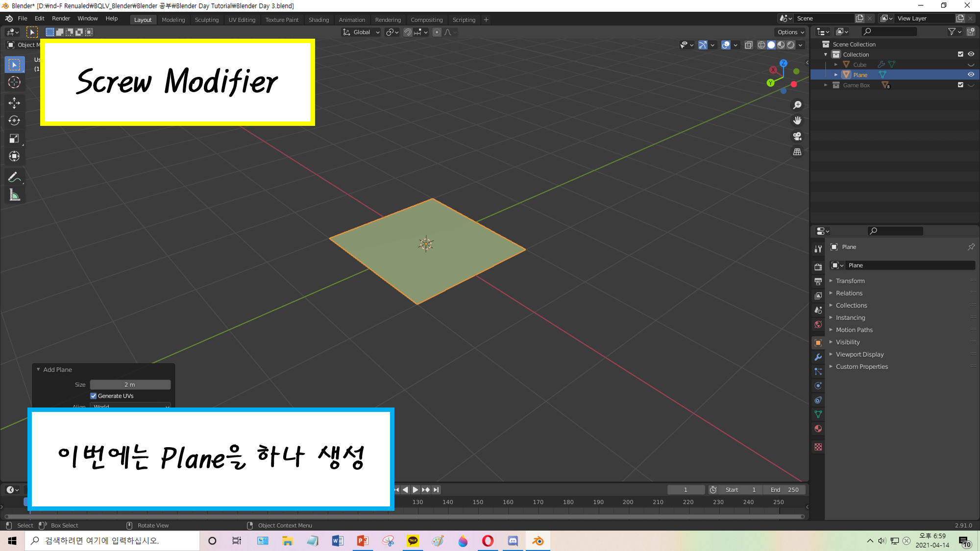Click the Size slider field
980x551 pixels.
pyautogui.click(x=130, y=384)
